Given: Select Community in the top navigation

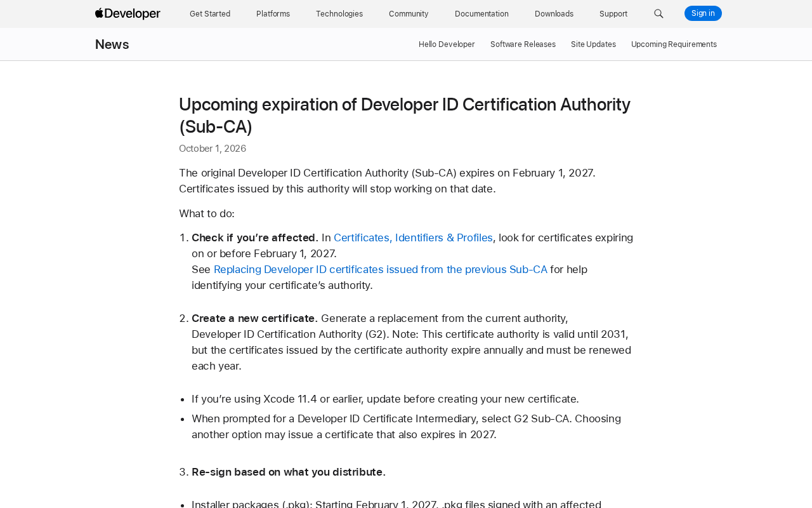Looking at the screenshot, I should 409,14.
